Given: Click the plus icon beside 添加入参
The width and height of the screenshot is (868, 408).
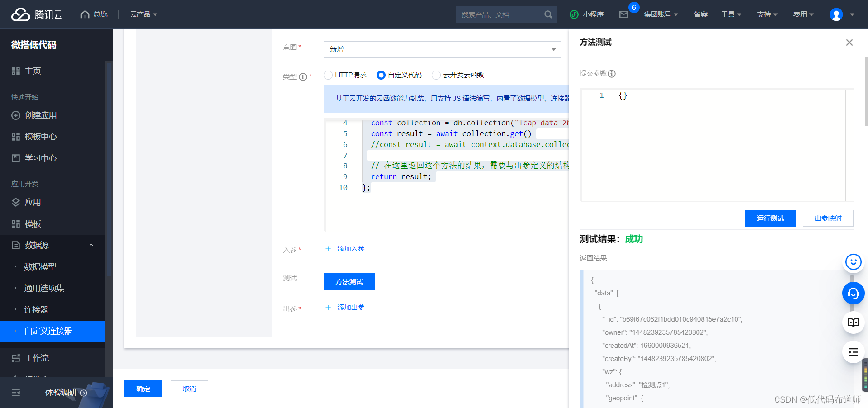Looking at the screenshot, I should tap(329, 249).
